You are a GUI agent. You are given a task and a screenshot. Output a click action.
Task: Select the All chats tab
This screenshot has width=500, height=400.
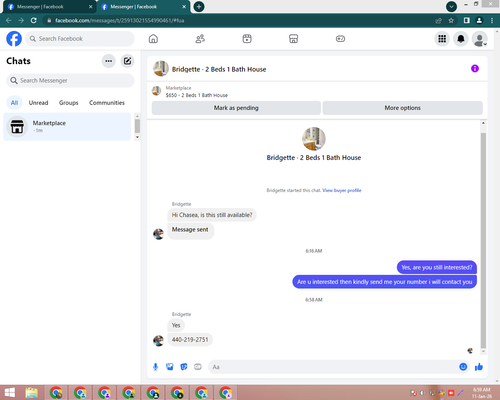coord(14,103)
